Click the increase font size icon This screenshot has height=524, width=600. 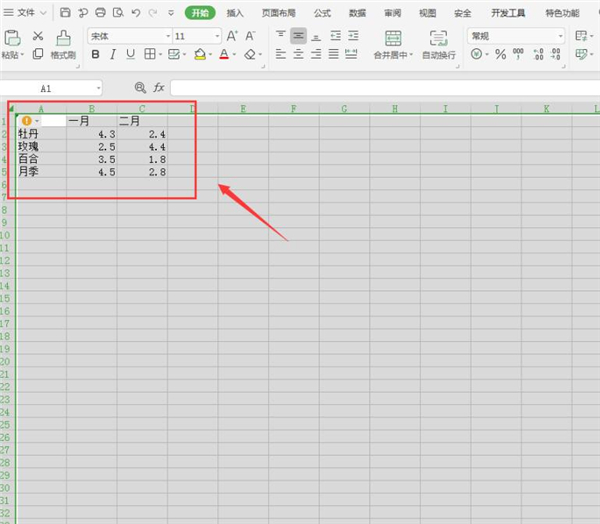(x=232, y=36)
